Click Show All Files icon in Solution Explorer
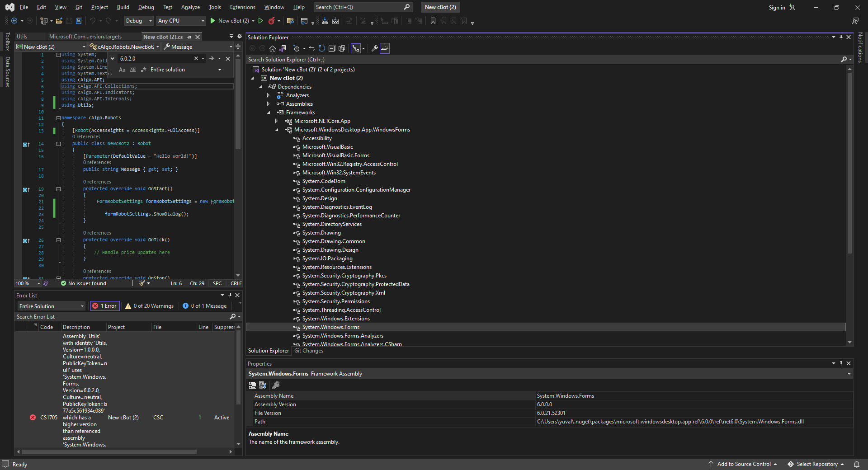 click(x=342, y=48)
